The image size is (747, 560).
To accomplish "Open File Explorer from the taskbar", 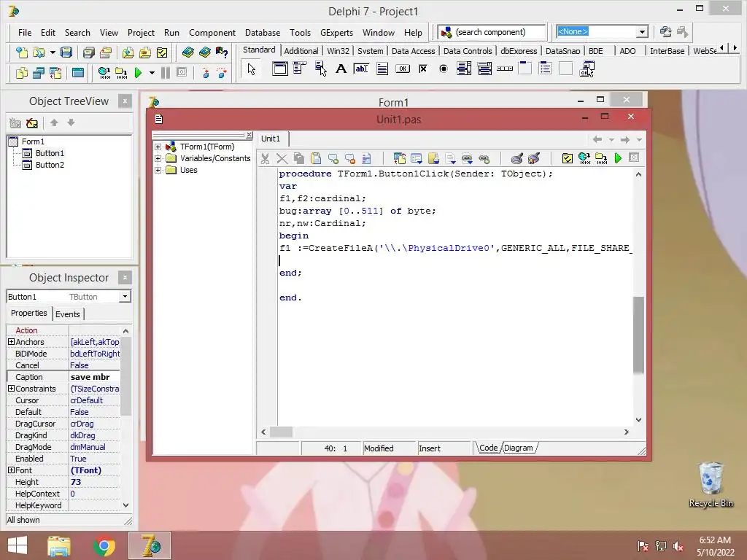I will (59, 545).
